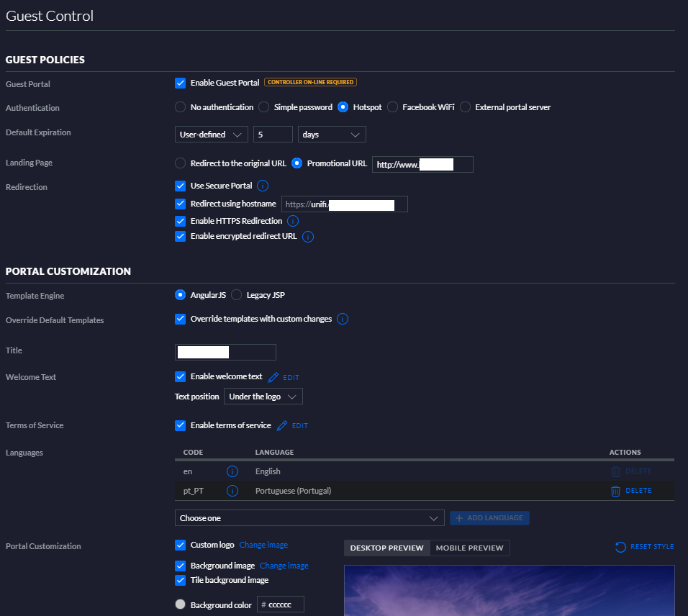Expand the Choose one language dropdown

309,518
